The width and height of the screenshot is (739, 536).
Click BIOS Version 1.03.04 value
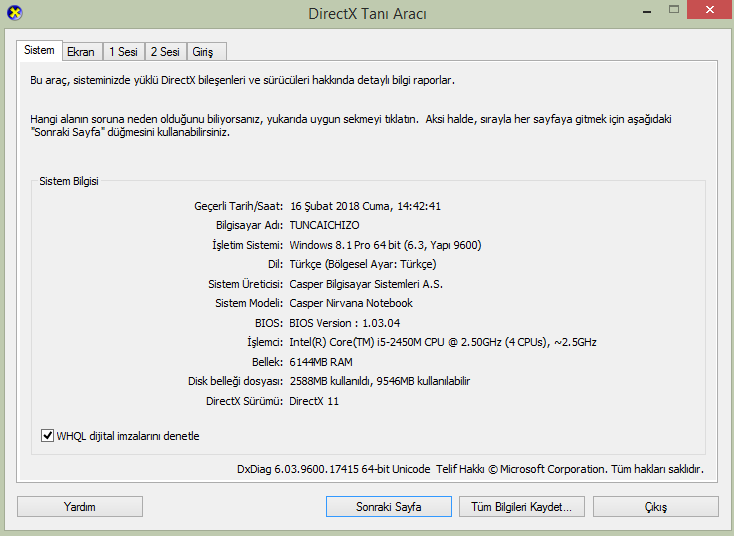(x=345, y=323)
